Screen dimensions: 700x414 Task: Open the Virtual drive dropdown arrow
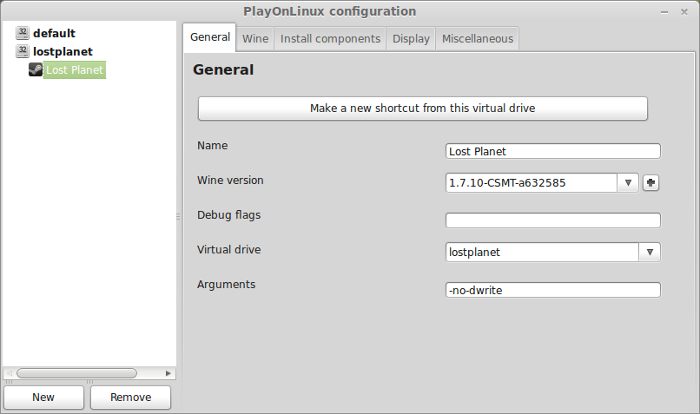tap(650, 252)
